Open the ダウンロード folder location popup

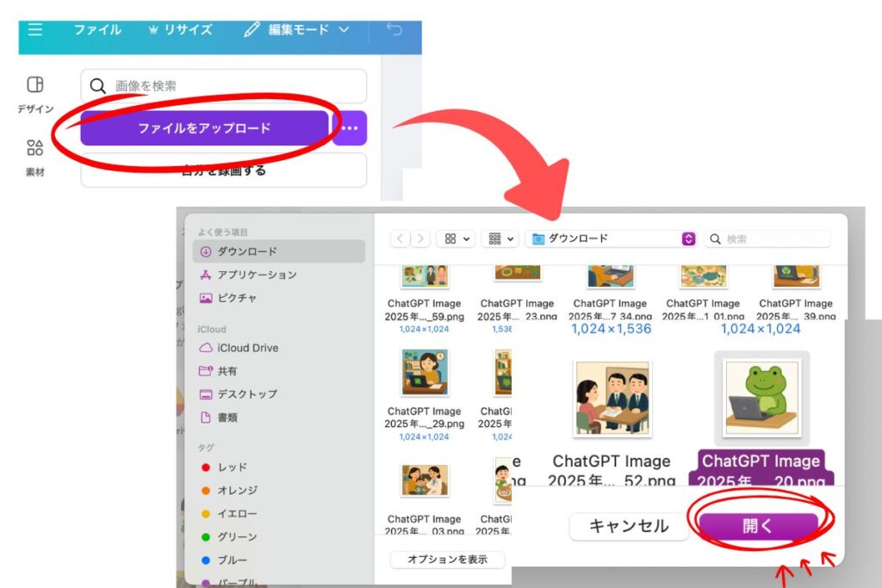(612, 238)
